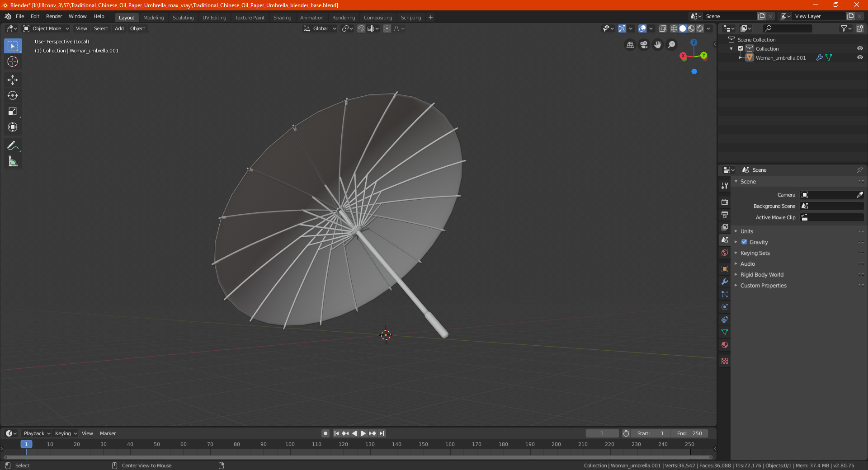Viewport: 868px width, 470px height.
Task: Select the Scale tool
Action: [x=13, y=111]
